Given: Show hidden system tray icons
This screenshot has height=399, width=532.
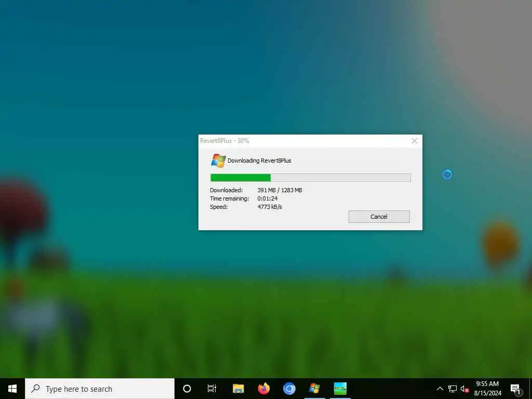Looking at the screenshot, I should (440, 389).
